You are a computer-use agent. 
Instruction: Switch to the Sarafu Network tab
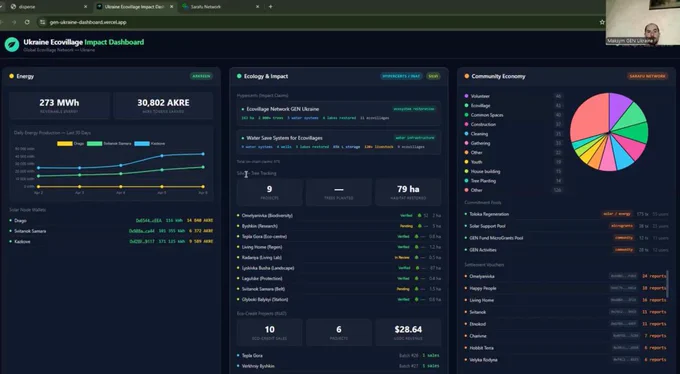point(220,7)
